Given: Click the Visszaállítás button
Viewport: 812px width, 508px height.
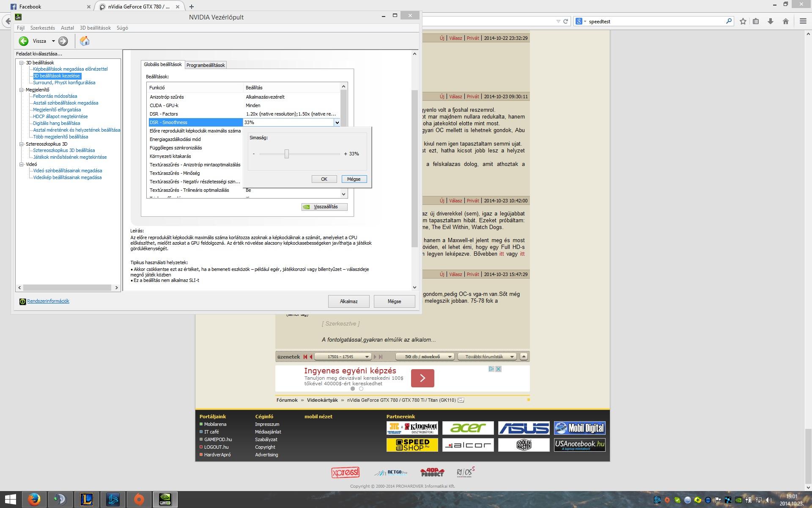Looking at the screenshot, I should point(325,207).
